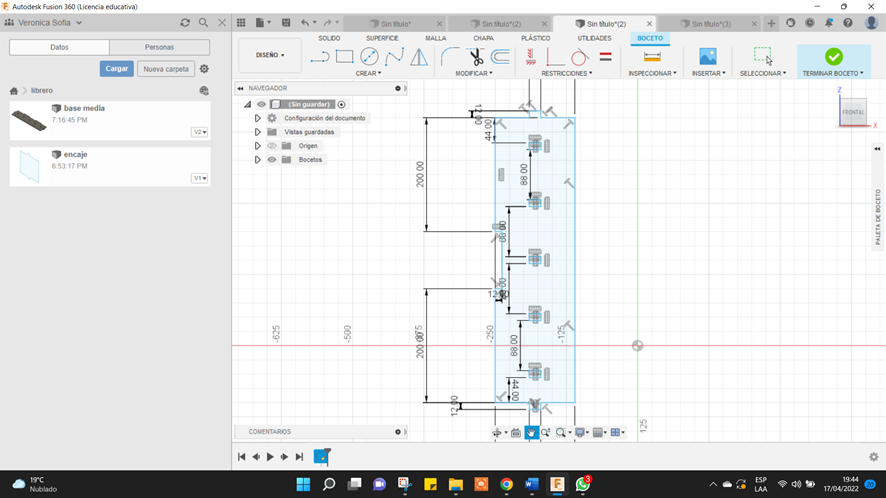Select the Line sketch tool

(x=320, y=57)
